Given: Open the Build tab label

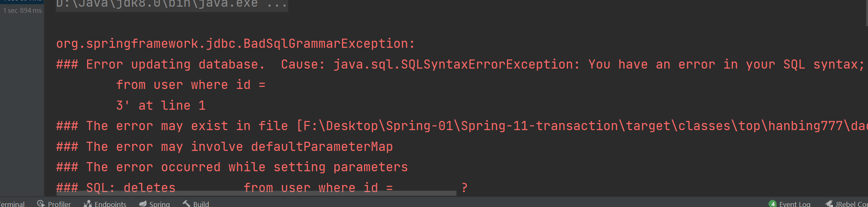Looking at the screenshot, I should click(x=201, y=204).
